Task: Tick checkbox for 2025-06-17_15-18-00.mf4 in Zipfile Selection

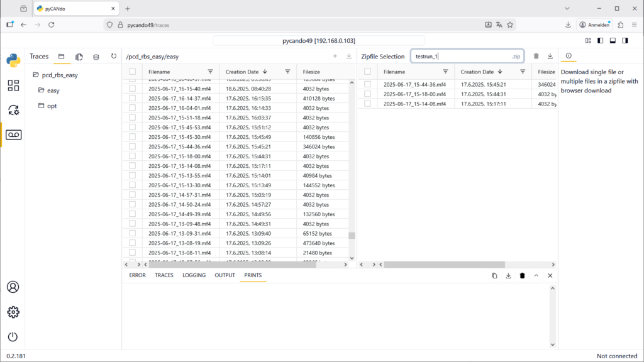Action: pyautogui.click(x=367, y=94)
